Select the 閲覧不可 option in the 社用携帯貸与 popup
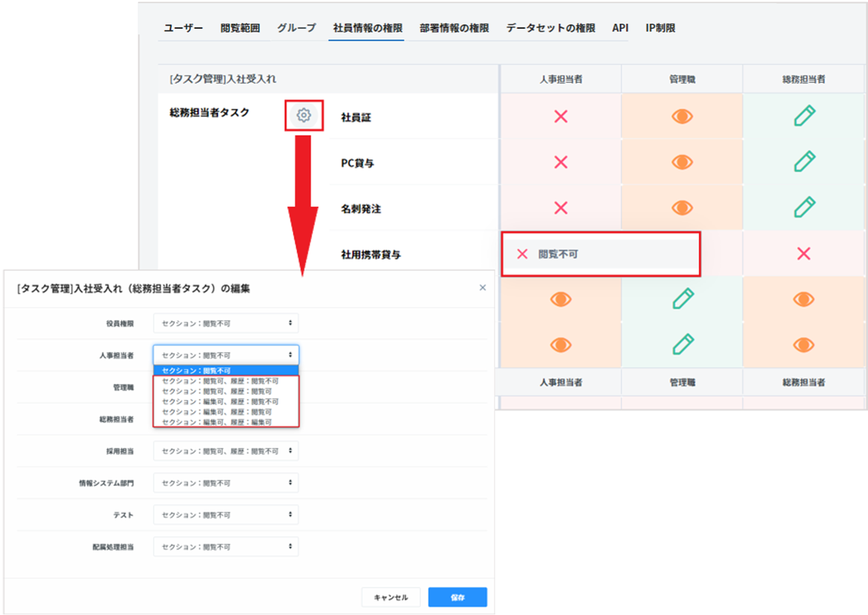Screen dimensions: 868x615 [x=558, y=254]
